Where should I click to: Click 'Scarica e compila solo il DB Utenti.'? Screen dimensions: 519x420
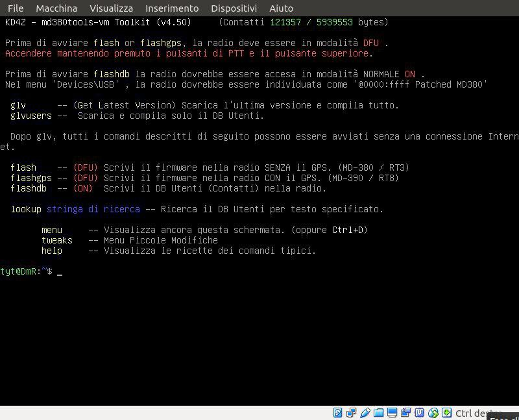pyautogui.click(x=171, y=116)
